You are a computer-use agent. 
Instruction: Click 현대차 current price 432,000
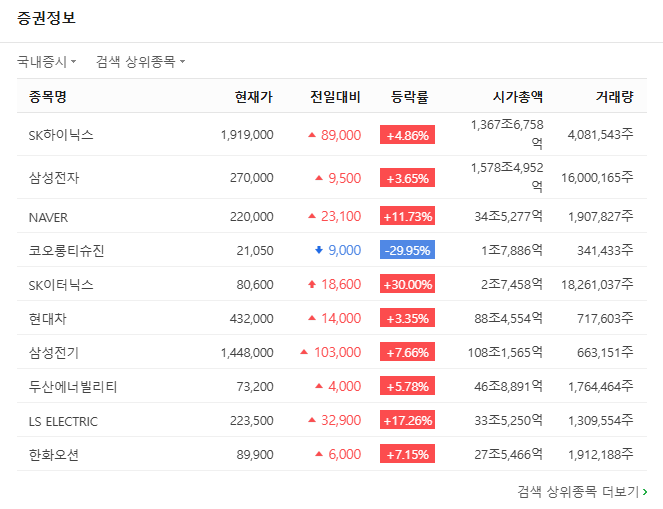click(x=252, y=318)
